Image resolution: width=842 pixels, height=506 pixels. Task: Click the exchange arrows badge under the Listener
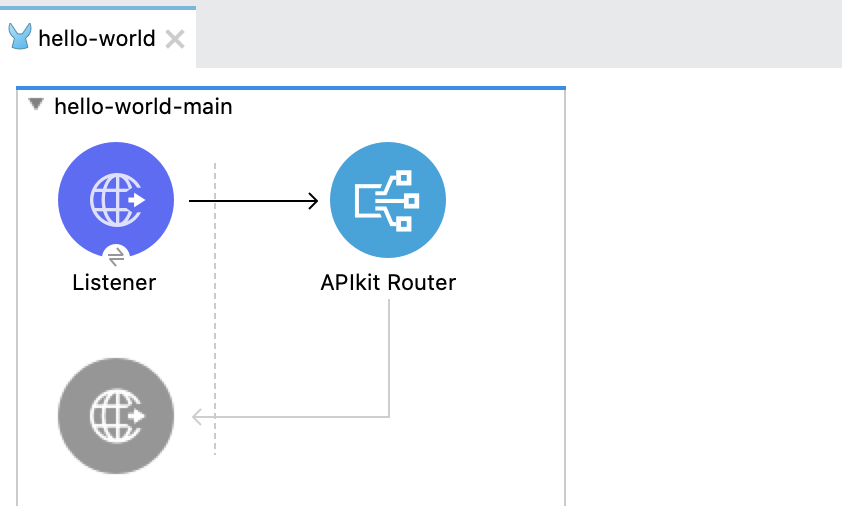(116, 256)
